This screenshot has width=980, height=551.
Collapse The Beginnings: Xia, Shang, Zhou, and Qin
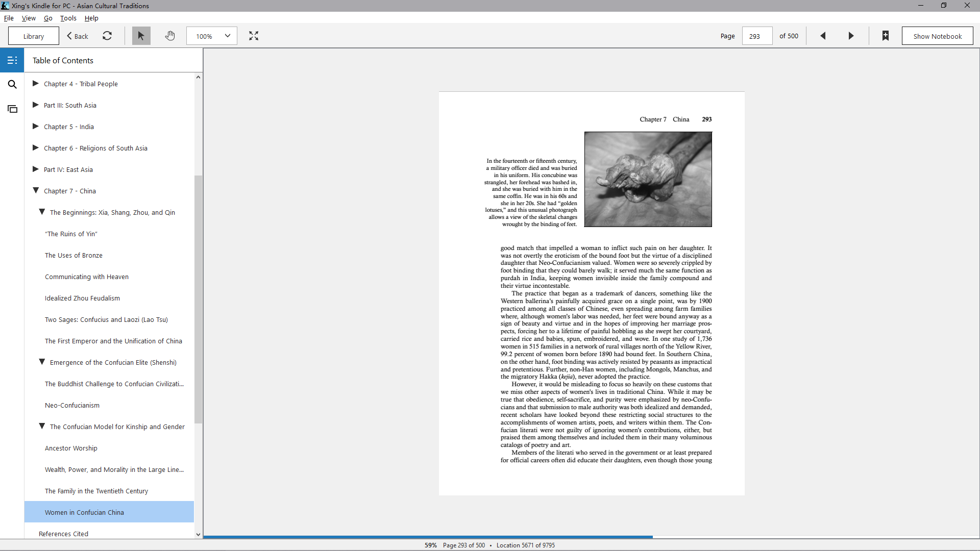[42, 212]
